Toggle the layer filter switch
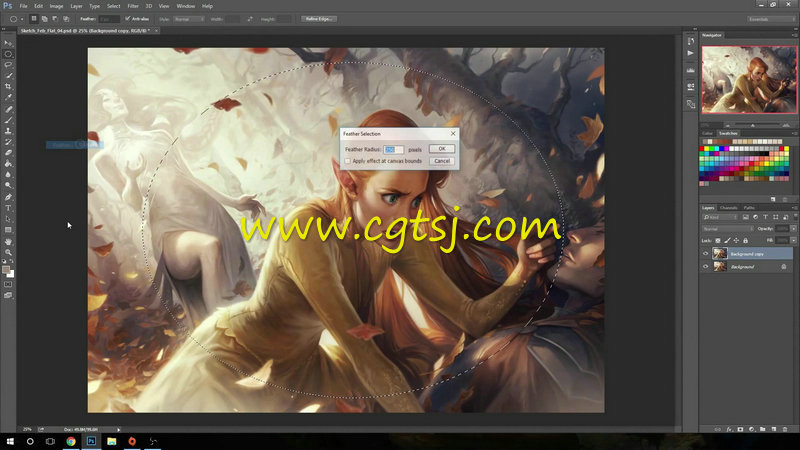800x450 pixels. (x=796, y=217)
